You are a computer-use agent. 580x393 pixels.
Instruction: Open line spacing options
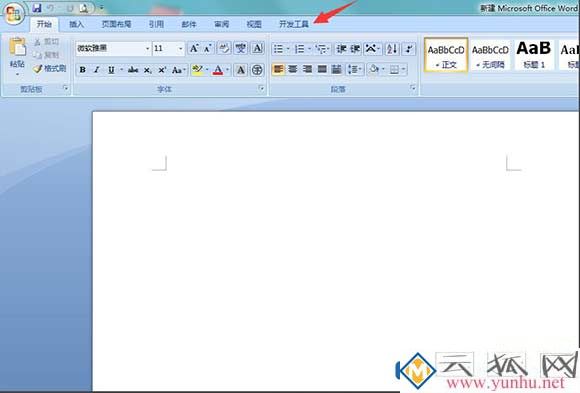pos(354,69)
